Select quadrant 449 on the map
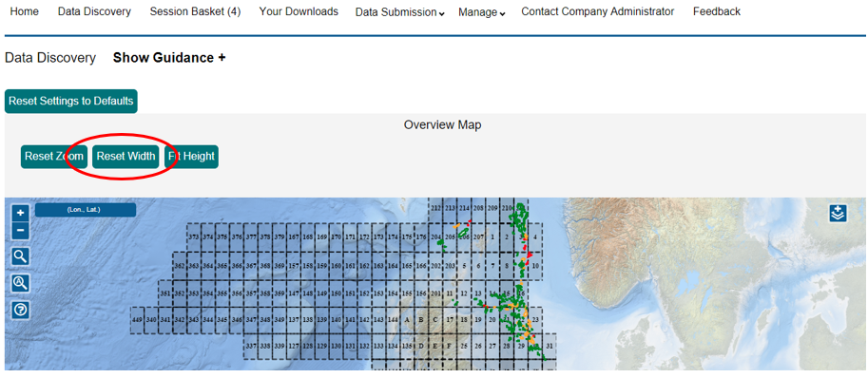 (x=137, y=320)
